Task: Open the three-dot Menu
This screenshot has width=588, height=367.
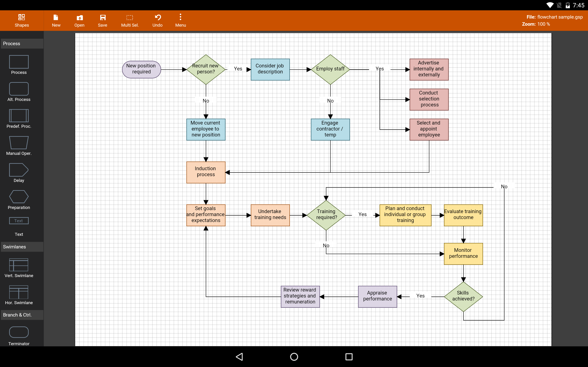Action: click(x=180, y=20)
